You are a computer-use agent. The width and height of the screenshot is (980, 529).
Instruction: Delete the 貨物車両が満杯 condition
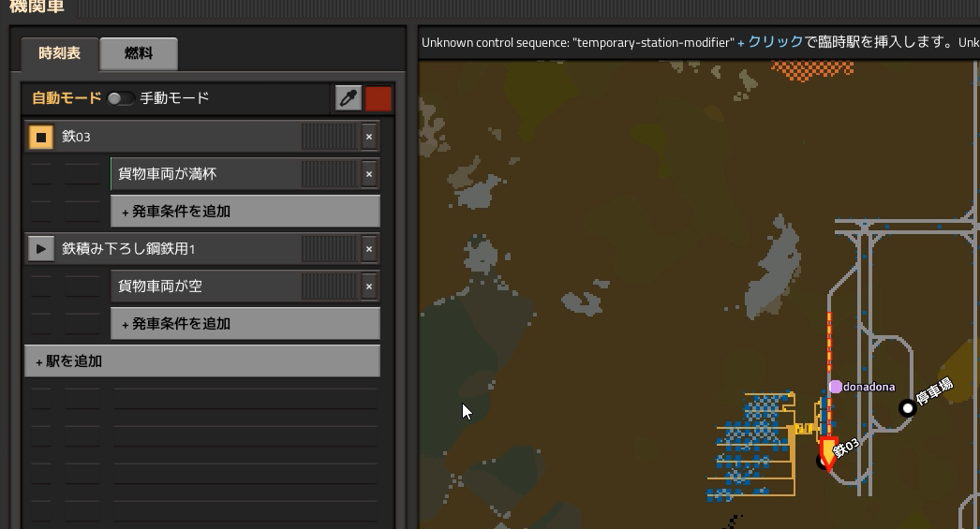(369, 174)
